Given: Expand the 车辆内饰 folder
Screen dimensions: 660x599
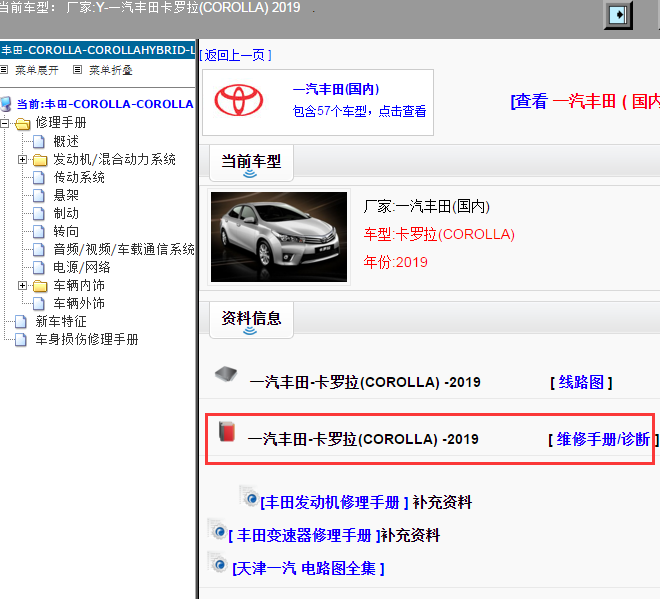Looking at the screenshot, I should click(x=22, y=285).
